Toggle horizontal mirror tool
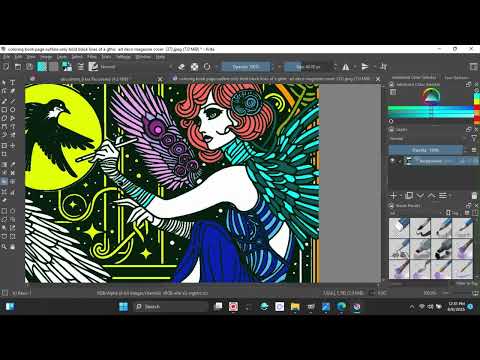This screenshot has height=360, width=480. [x=346, y=67]
